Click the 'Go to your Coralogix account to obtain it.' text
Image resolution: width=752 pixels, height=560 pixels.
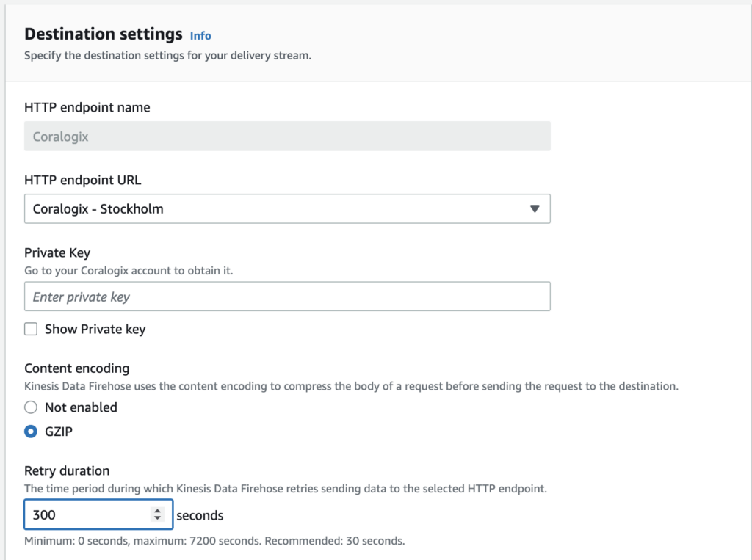pyautogui.click(x=129, y=270)
